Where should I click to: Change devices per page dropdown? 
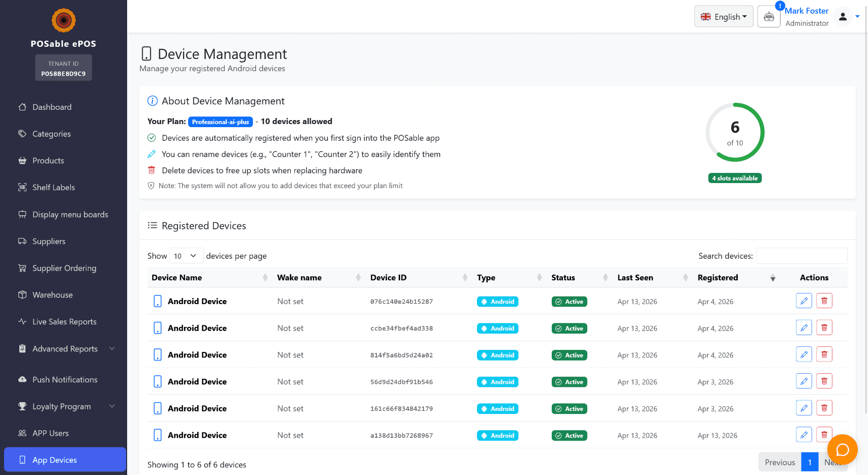(185, 256)
